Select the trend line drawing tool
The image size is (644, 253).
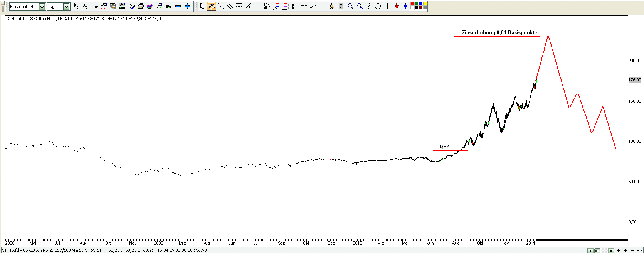coord(221,7)
